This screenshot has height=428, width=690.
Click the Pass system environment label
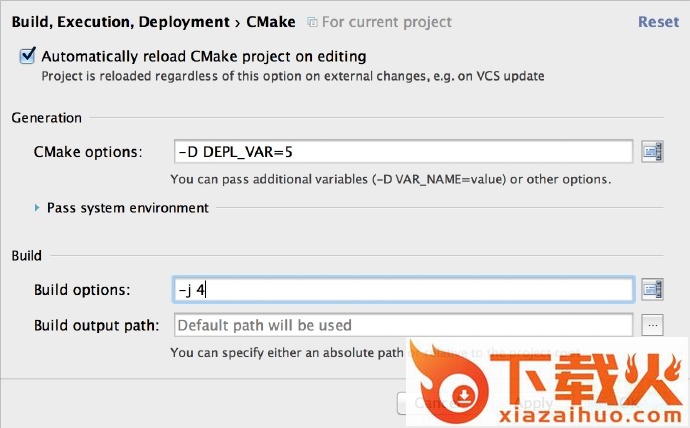pos(128,208)
